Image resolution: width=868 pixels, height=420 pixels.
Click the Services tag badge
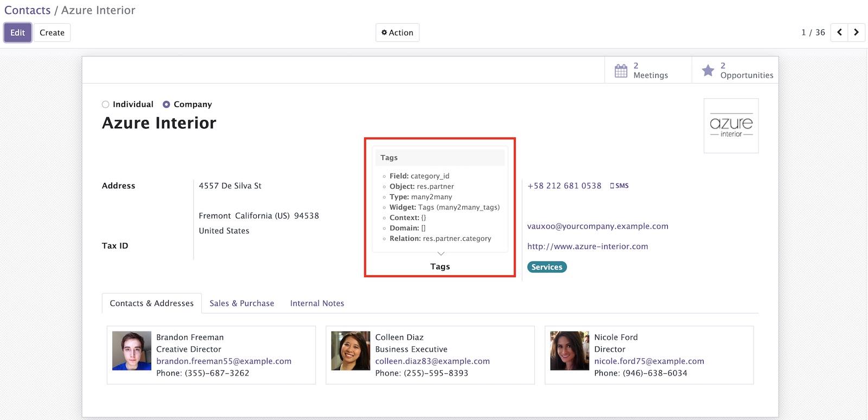pyautogui.click(x=547, y=267)
